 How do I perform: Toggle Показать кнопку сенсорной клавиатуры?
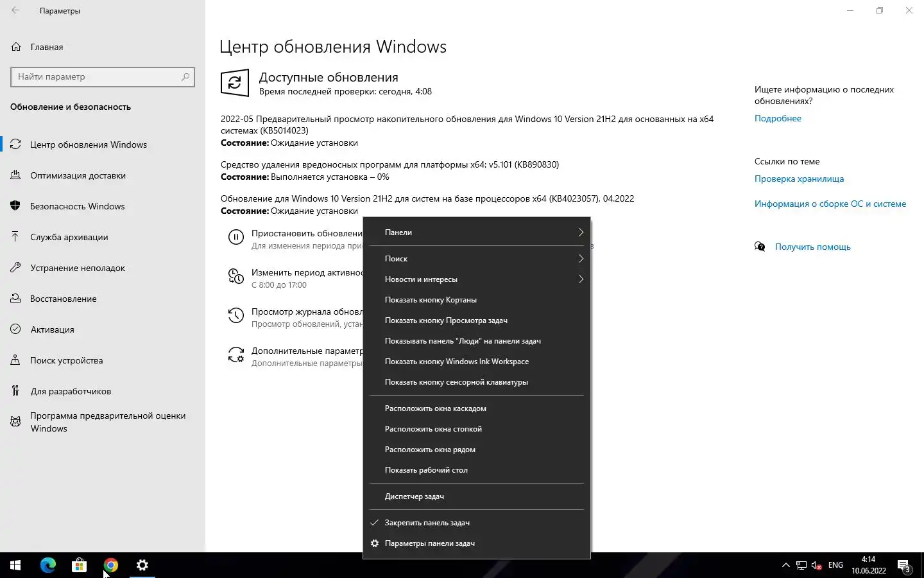click(477, 382)
